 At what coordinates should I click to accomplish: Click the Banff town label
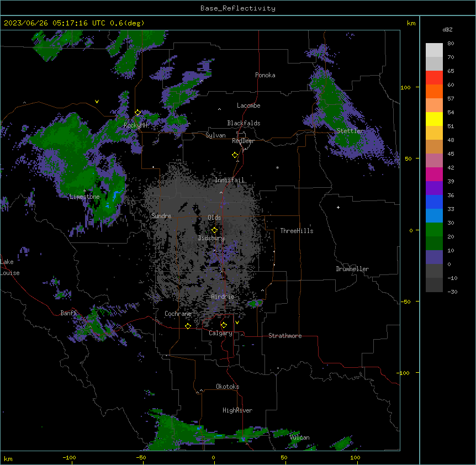click(x=68, y=313)
